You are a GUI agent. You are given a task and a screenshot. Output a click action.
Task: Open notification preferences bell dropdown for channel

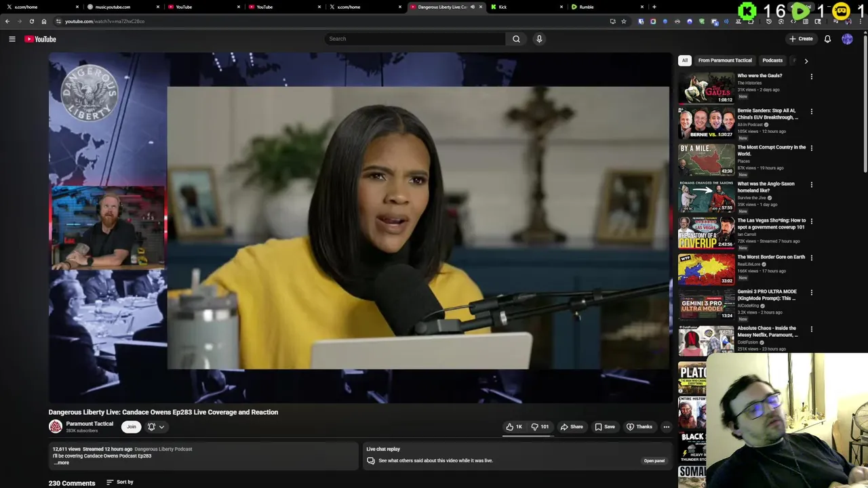pos(155,426)
